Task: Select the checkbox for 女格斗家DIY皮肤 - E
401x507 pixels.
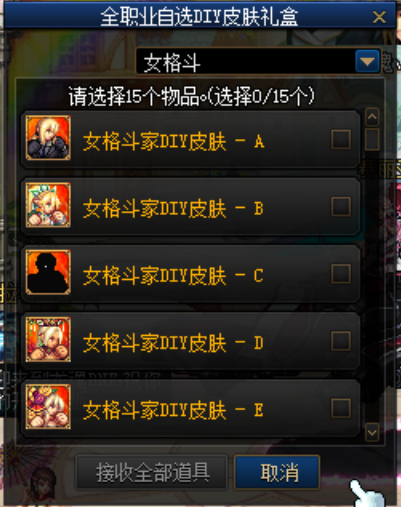Action: pos(341,408)
